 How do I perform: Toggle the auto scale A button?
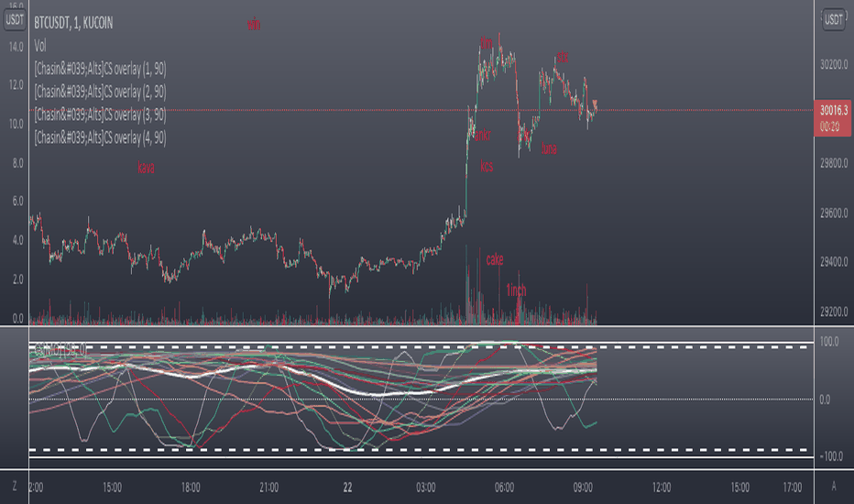click(x=833, y=487)
